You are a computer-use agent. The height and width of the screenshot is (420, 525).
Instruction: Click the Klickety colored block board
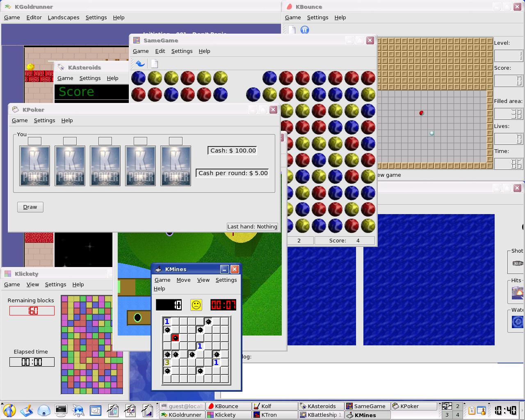point(92,345)
